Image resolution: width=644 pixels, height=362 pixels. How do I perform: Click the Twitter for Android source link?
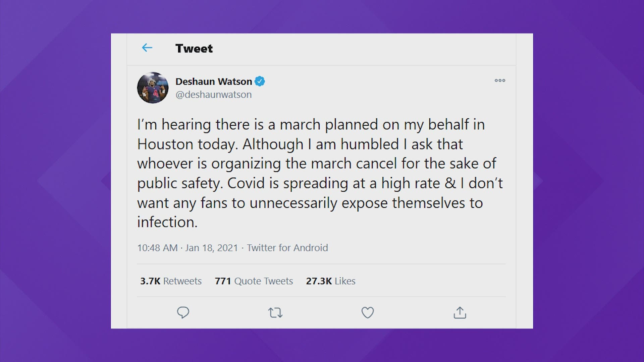287,248
